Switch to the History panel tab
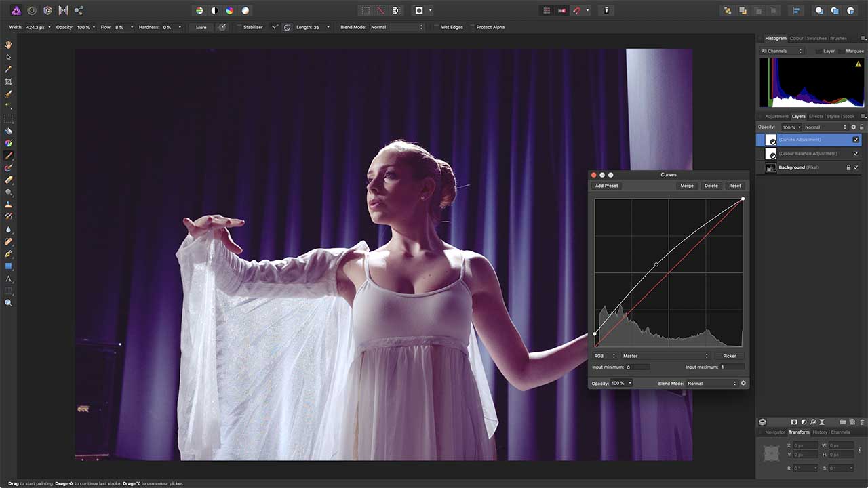868x488 pixels. (820, 432)
